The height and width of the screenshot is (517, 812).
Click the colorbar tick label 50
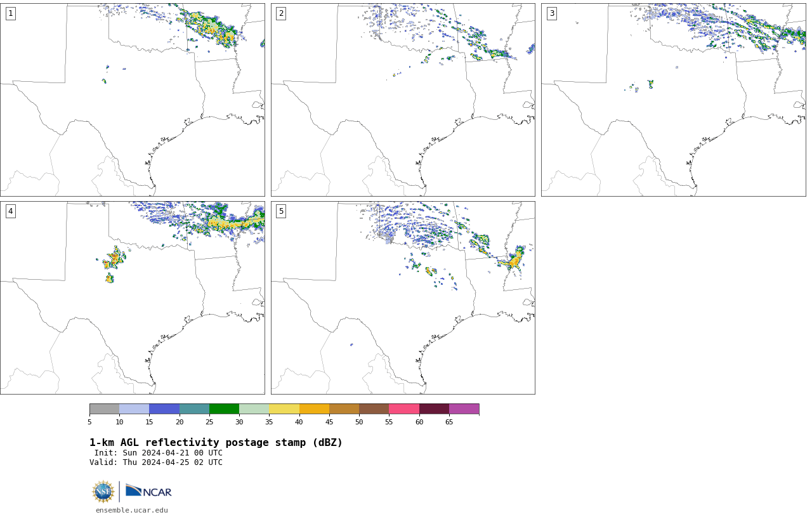(x=359, y=422)
